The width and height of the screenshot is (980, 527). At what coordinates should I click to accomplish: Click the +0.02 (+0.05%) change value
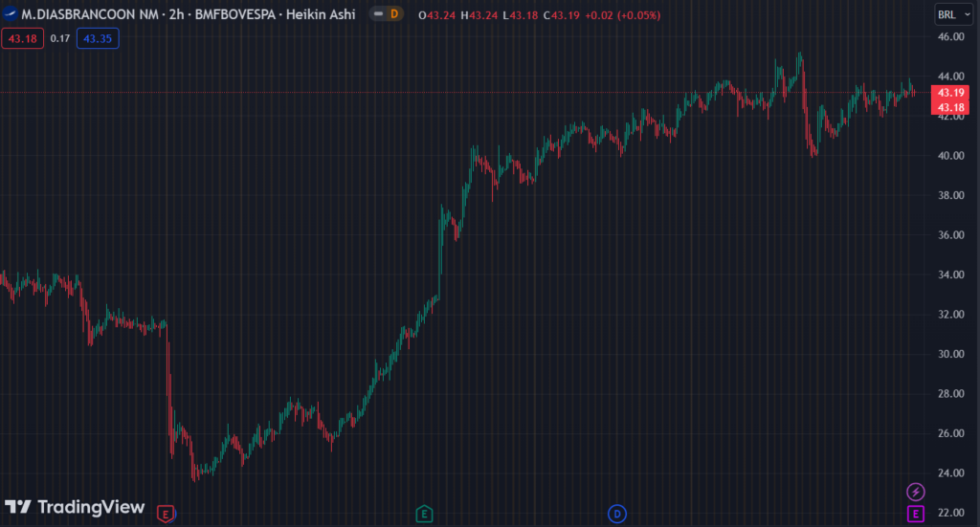click(622, 15)
